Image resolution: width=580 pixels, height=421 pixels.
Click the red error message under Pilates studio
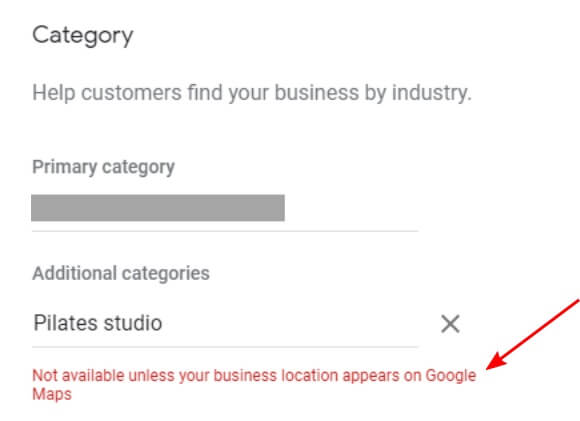point(254,385)
